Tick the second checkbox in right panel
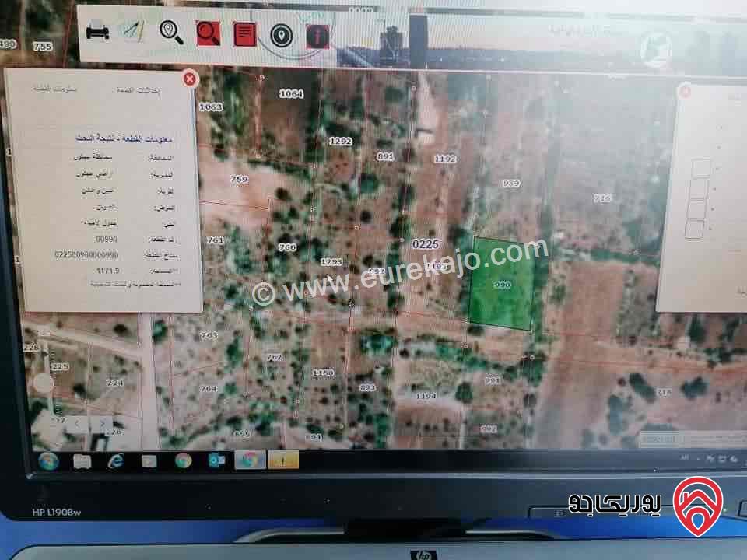The image size is (747, 560). pyautogui.click(x=699, y=189)
